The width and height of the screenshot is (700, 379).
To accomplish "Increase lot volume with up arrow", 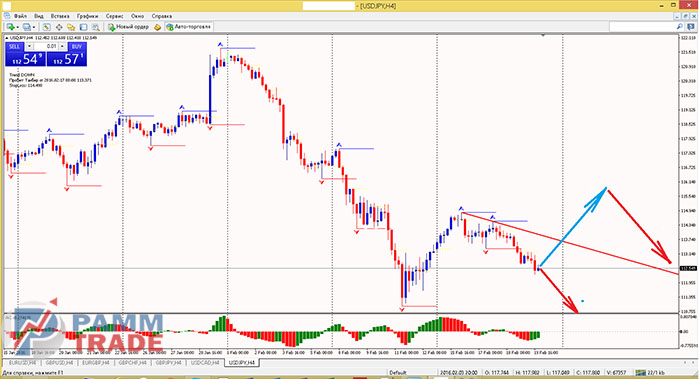I will [62, 46].
